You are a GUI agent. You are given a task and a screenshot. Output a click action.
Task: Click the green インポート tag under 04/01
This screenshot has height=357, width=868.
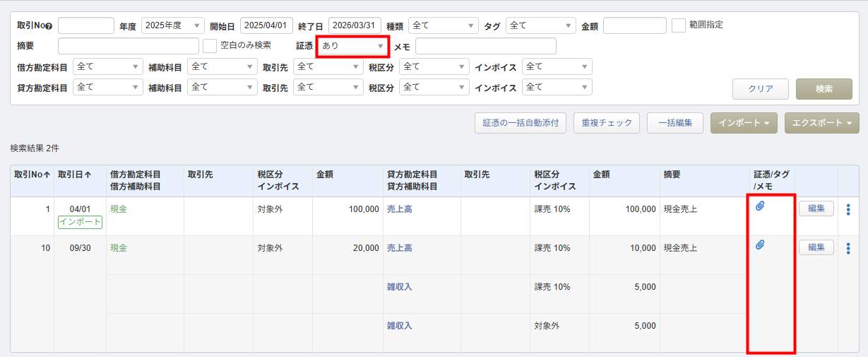[80, 222]
